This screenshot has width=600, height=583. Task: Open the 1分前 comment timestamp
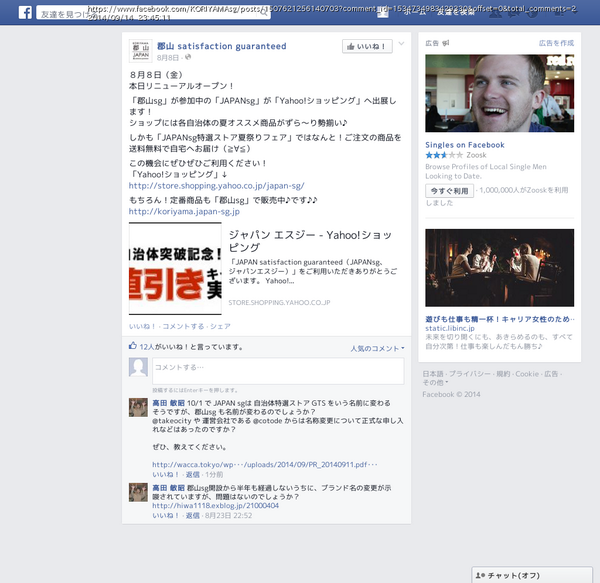click(214, 475)
